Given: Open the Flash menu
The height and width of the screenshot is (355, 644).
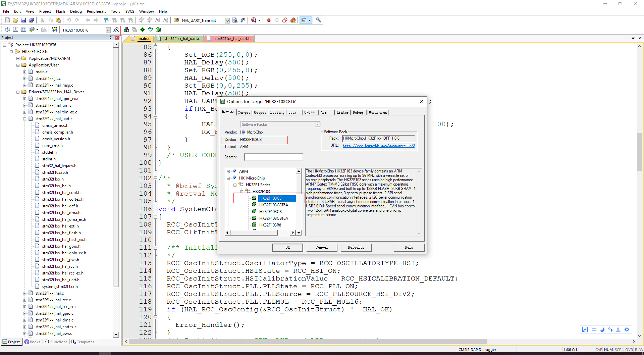Looking at the screenshot, I should 60,11.
